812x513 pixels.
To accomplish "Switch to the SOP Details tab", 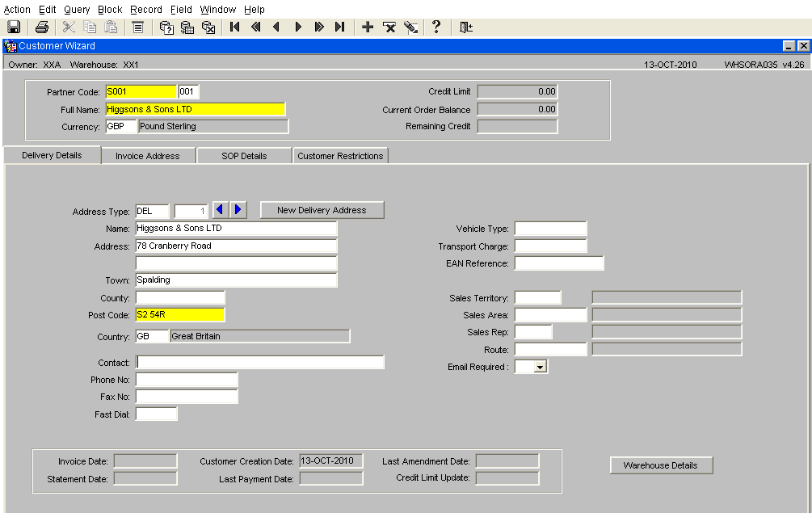I will (x=244, y=156).
